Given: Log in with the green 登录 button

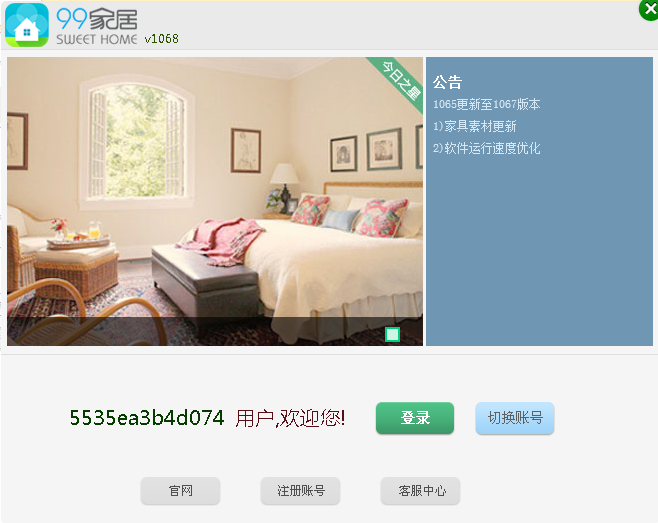Looking at the screenshot, I should (415, 418).
